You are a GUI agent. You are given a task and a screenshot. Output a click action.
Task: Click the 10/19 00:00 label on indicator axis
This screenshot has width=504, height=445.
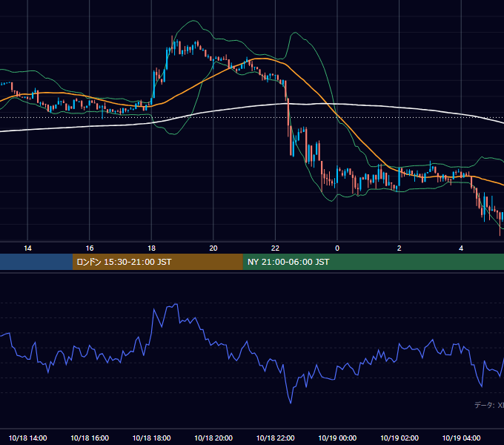[337, 438]
